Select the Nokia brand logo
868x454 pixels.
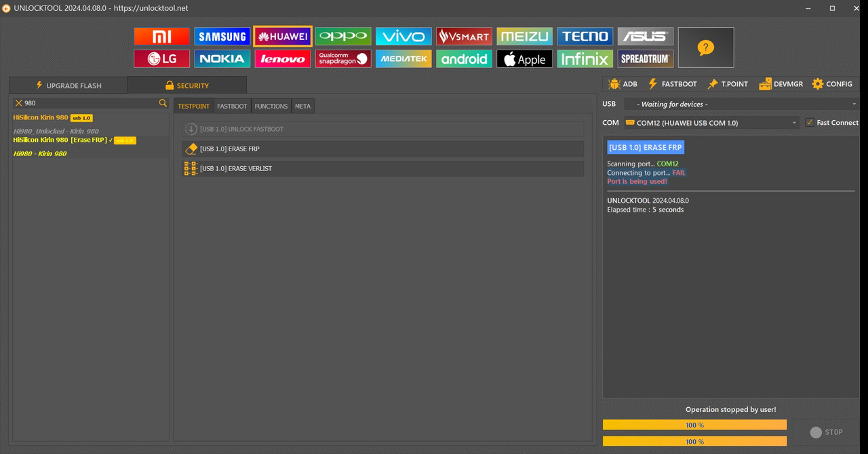click(222, 59)
